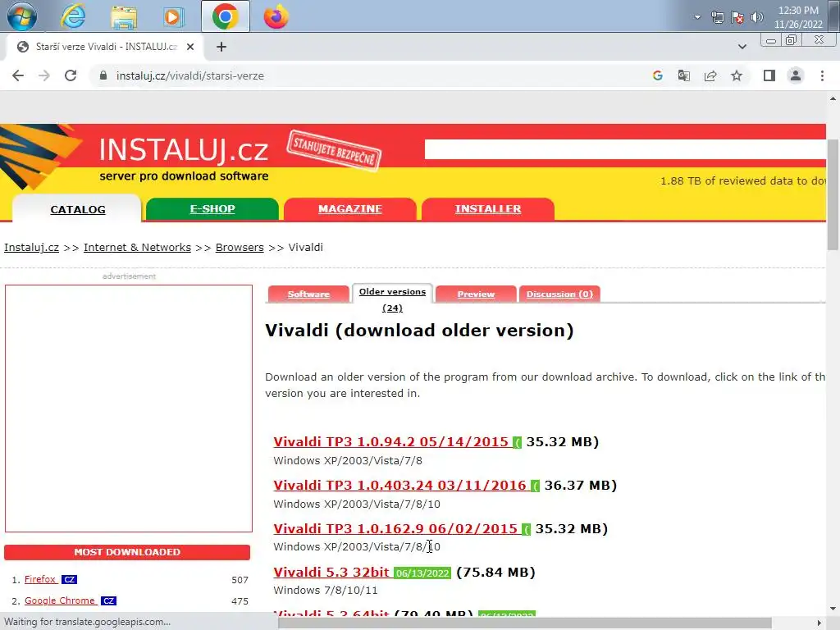Open a new Chrome tab
The height and width of the screenshot is (630, 840).
(x=221, y=47)
